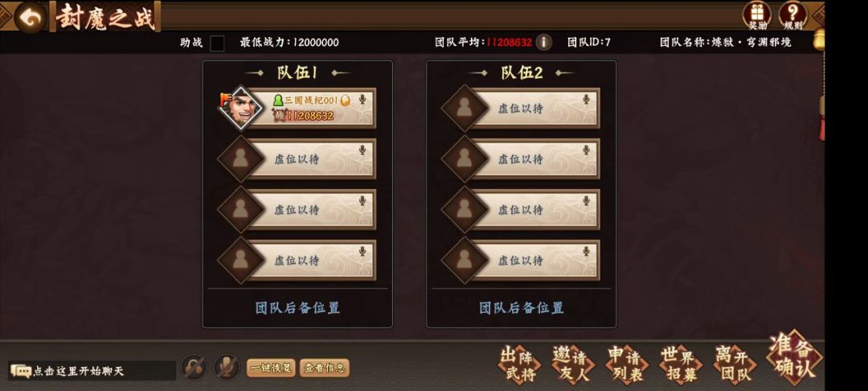
Task: Confirm ready with 准备确认 button
Action: [x=794, y=358]
